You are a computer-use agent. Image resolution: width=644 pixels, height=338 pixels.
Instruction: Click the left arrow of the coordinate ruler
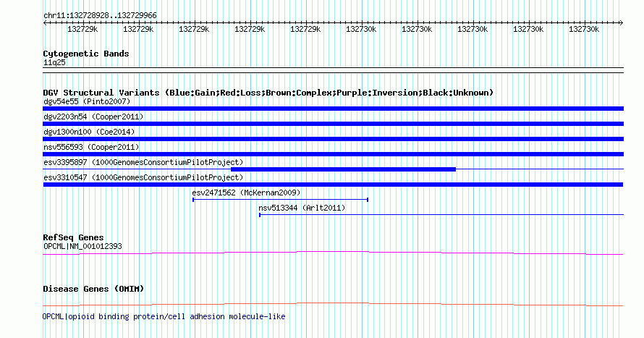[x=45, y=23]
